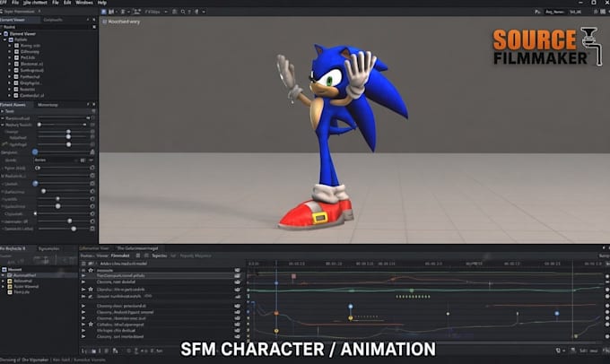Click the warning triangle icon beside Sengiaiet slider

click(92, 152)
